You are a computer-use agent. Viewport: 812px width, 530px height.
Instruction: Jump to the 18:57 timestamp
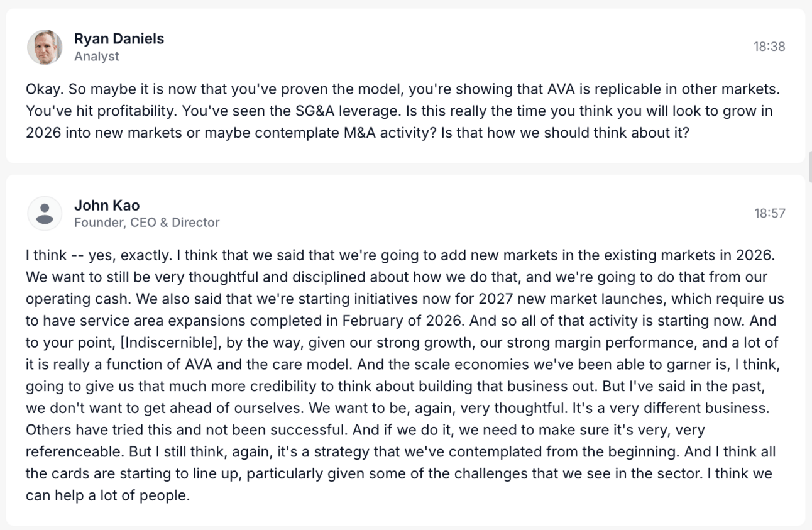click(769, 213)
